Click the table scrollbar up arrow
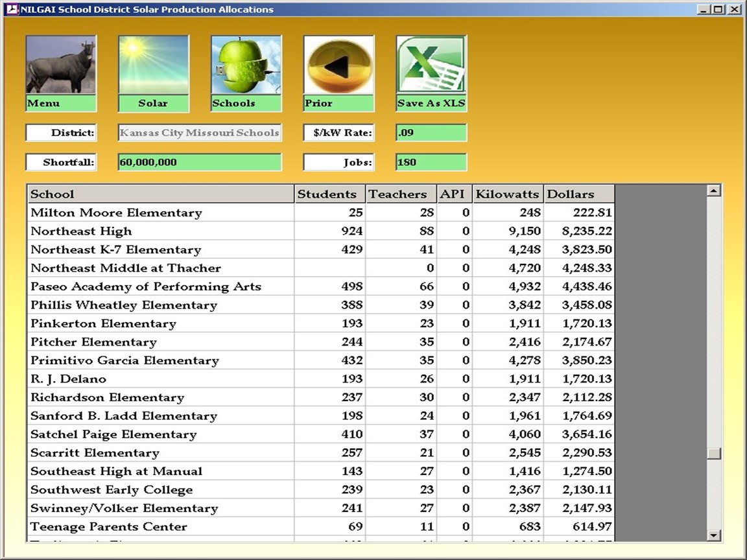The image size is (747, 560). (x=714, y=191)
